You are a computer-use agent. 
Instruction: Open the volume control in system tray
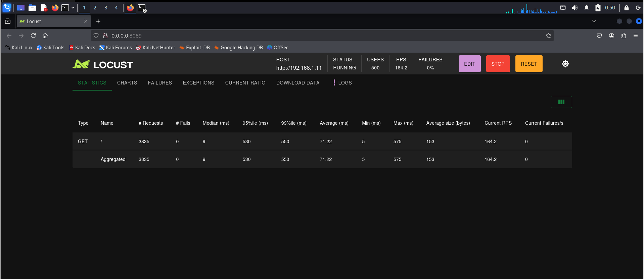coord(575,8)
